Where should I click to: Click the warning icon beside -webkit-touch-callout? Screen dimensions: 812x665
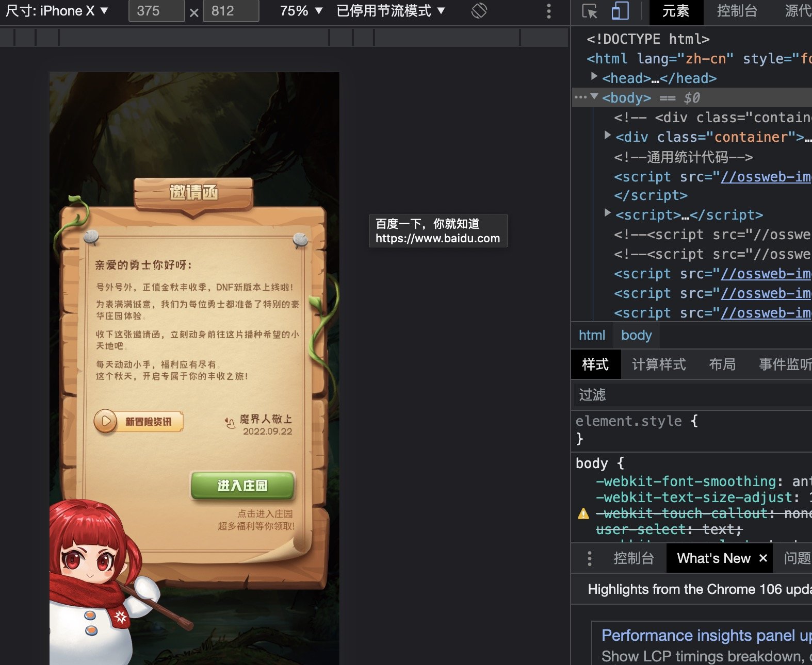[x=583, y=513]
